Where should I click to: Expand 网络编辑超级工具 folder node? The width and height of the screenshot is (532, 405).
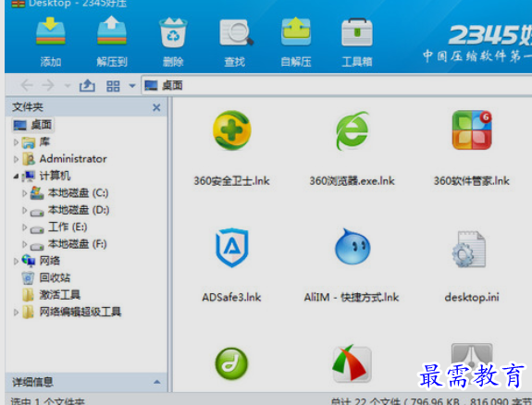pyautogui.click(x=16, y=312)
